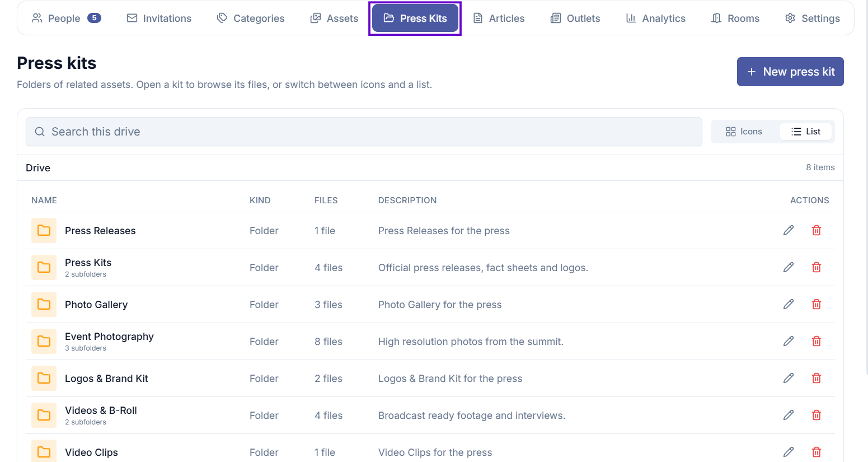Click the pencil icon in the Press Kits row
Image resolution: width=868 pixels, height=462 pixels.
[x=789, y=267]
